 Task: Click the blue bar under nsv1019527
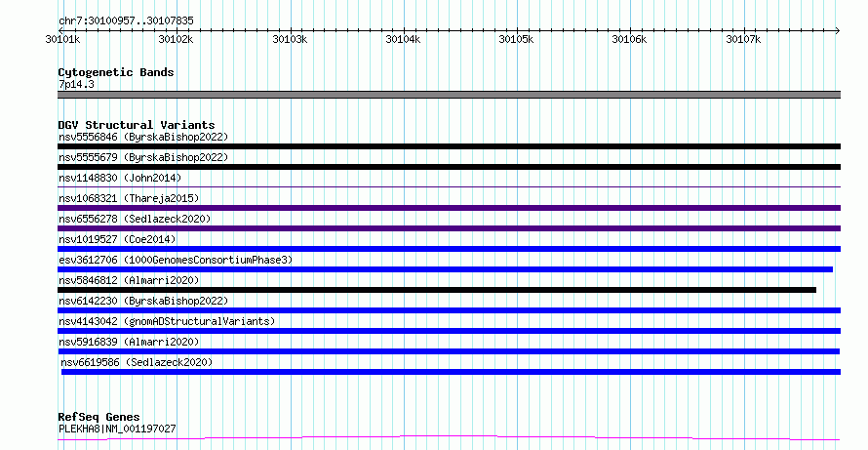click(449, 249)
